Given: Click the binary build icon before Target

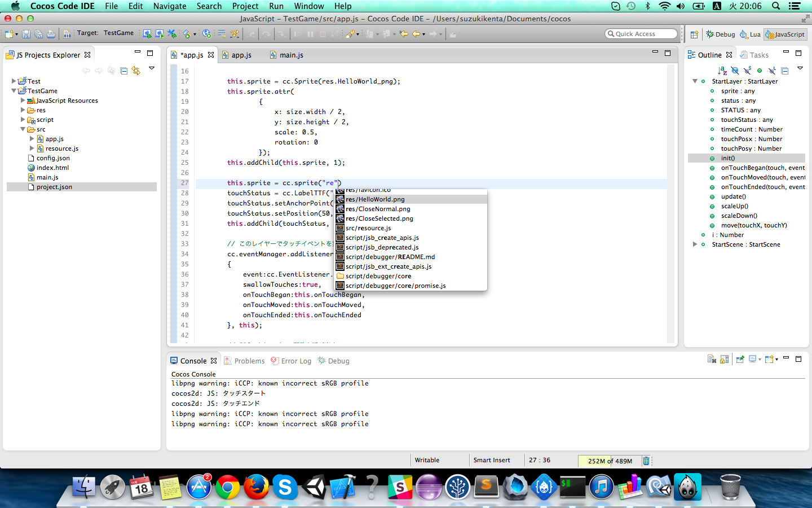Looking at the screenshot, I should [67, 34].
